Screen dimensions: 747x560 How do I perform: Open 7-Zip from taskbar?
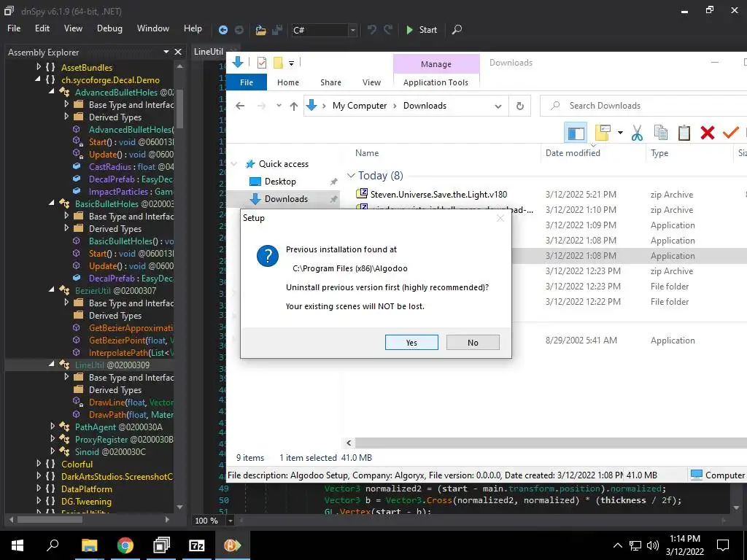(x=197, y=545)
